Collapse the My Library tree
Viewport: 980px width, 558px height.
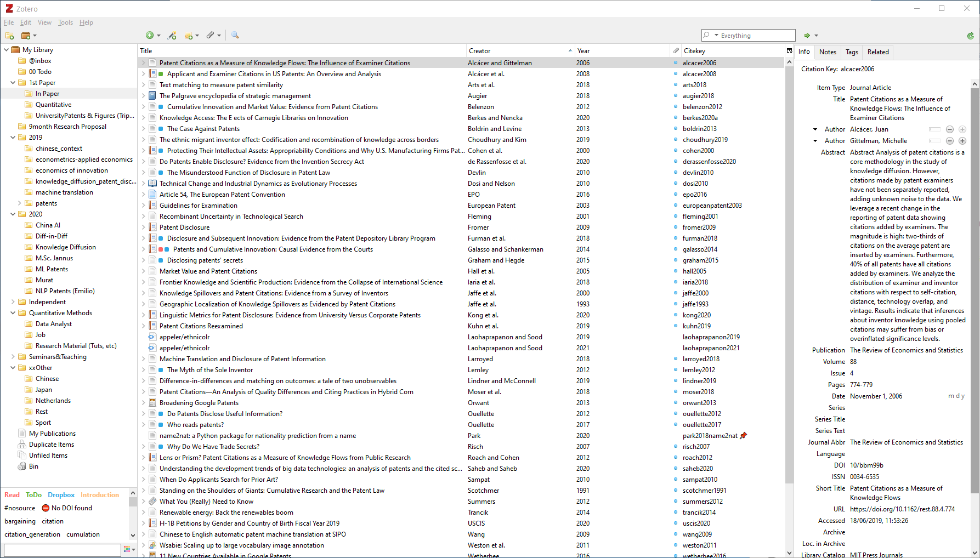(x=7, y=50)
